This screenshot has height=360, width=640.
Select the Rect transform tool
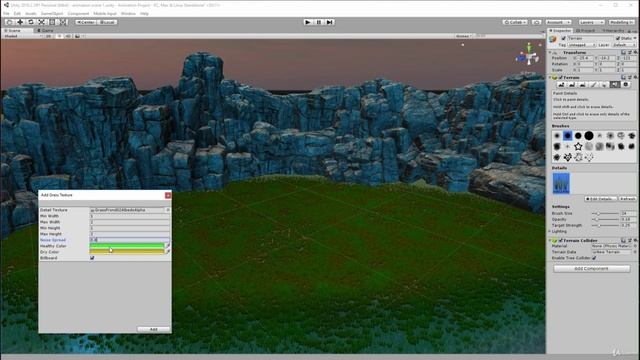(52, 22)
